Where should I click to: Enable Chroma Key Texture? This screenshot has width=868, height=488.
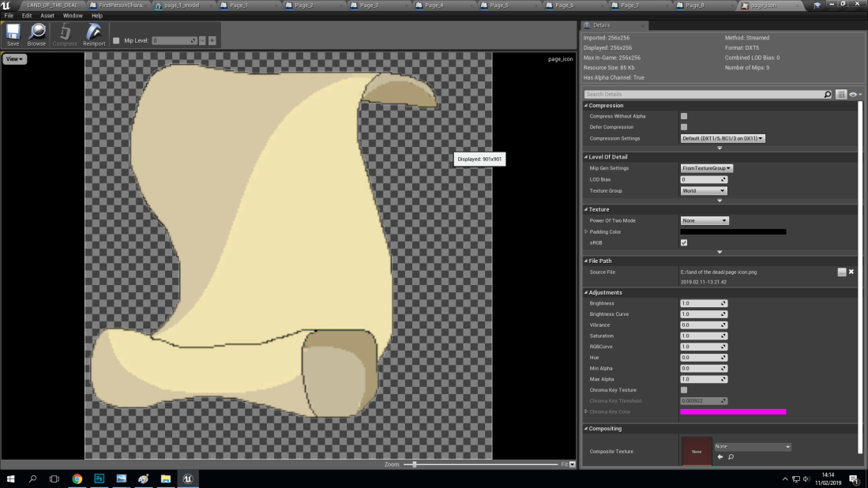[684, 389]
